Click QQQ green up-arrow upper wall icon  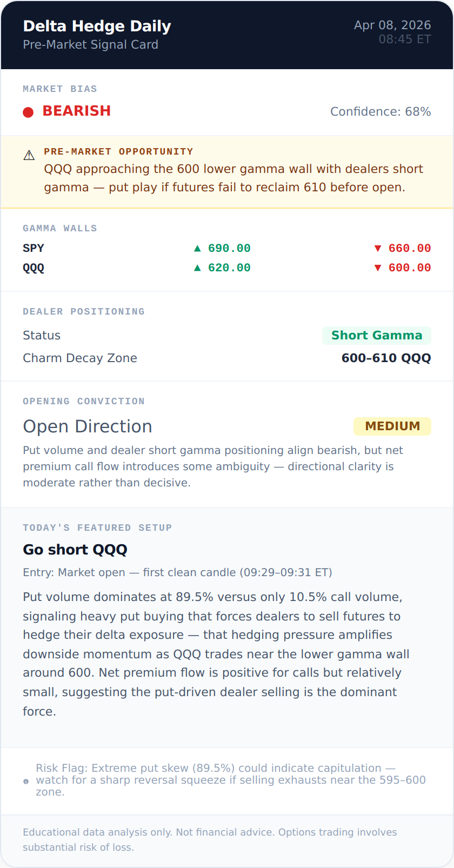click(x=197, y=268)
